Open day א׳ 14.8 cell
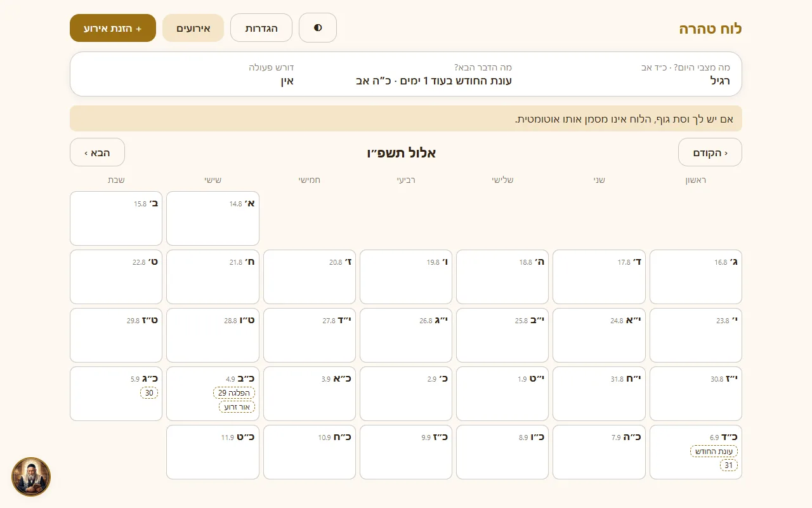812x508 pixels. point(213,218)
